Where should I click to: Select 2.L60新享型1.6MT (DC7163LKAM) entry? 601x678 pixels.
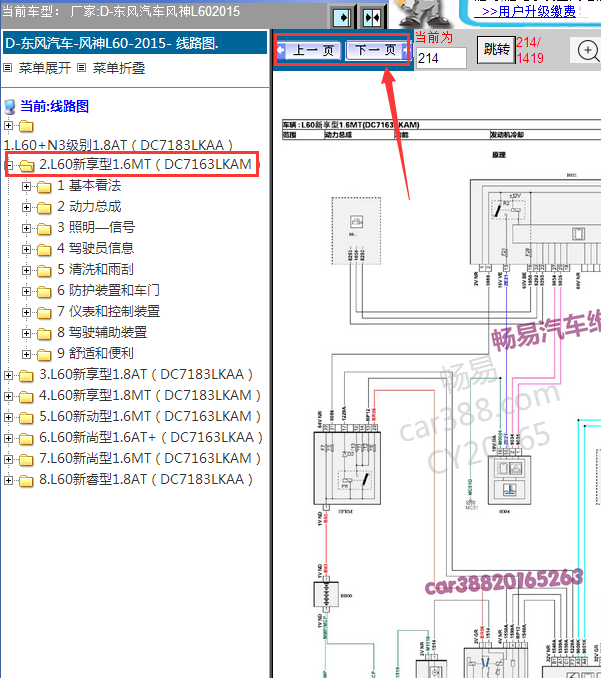(x=147, y=164)
